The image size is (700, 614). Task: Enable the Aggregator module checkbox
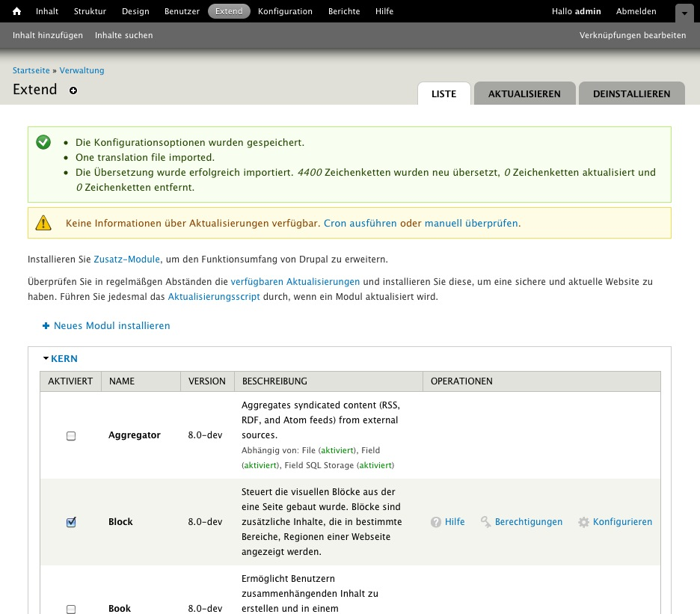pyautogui.click(x=71, y=435)
